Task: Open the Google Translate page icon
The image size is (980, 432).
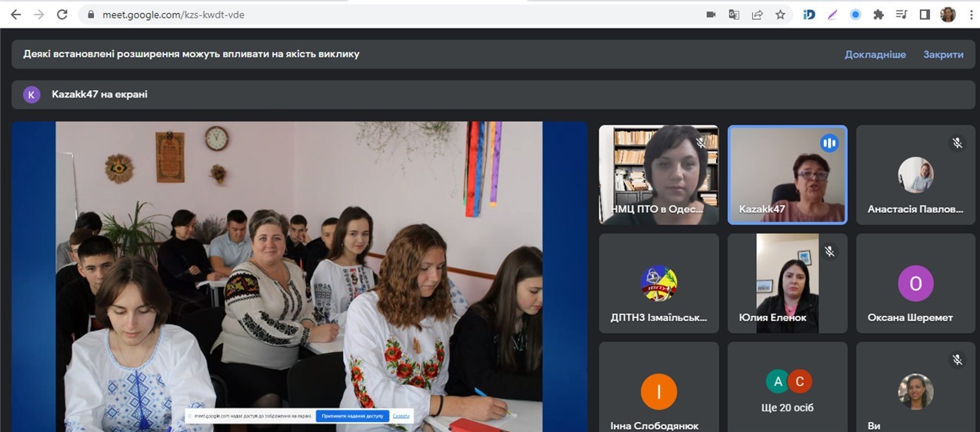Action: coord(734,15)
